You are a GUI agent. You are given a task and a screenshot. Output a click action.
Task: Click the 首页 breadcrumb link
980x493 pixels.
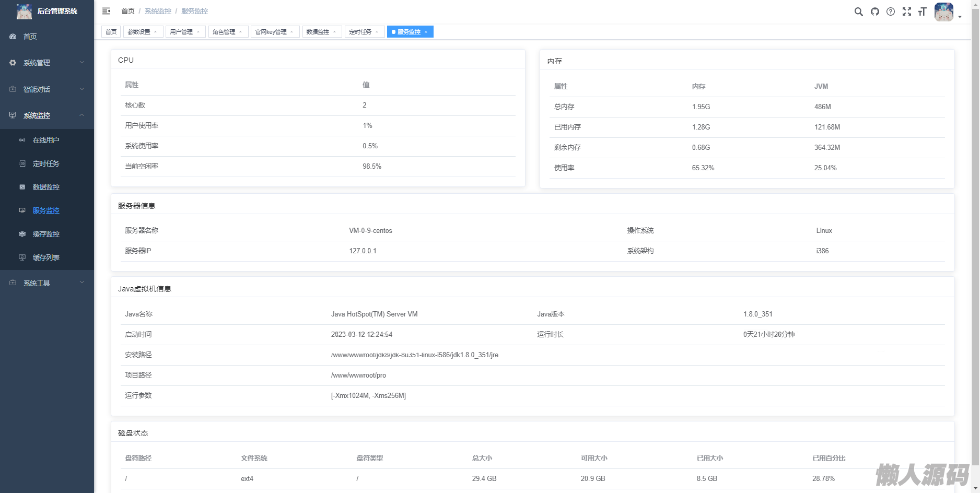(x=128, y=11)
